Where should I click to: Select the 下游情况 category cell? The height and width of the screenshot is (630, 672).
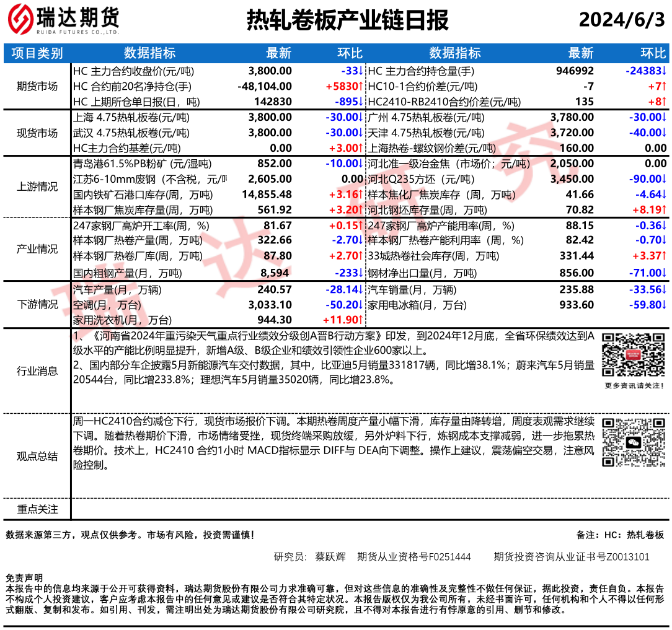37,304
